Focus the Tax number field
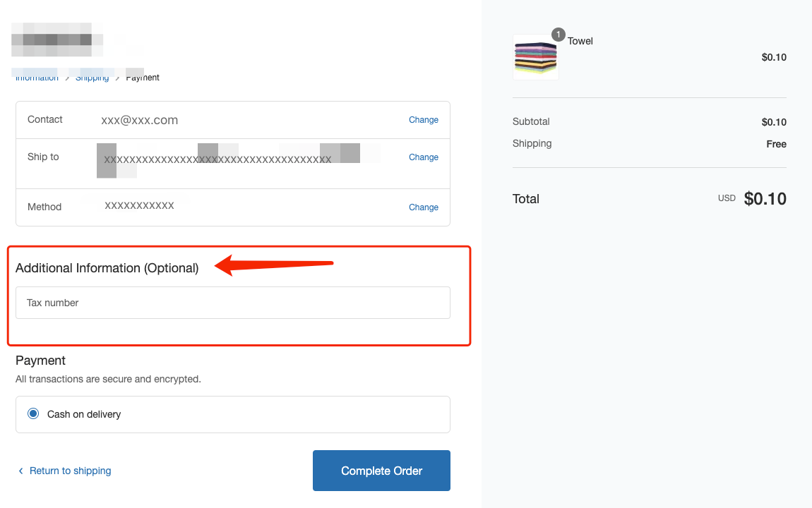This screenshot has width=812, height=508. coord(233,303)
